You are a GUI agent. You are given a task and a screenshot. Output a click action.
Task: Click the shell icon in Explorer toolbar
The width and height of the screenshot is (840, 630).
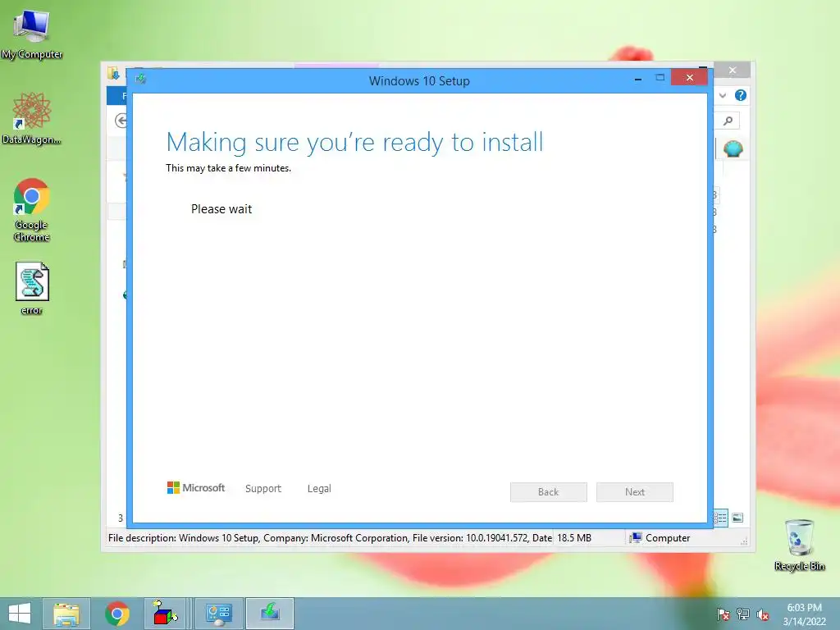pyautogui.click(x=733, y=148)
